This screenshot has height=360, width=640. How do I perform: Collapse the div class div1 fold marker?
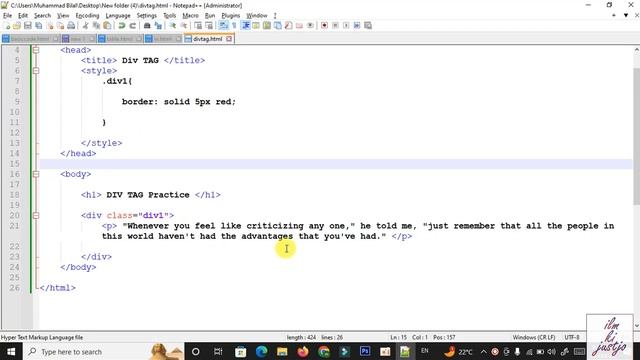click(x=36, y=216)
